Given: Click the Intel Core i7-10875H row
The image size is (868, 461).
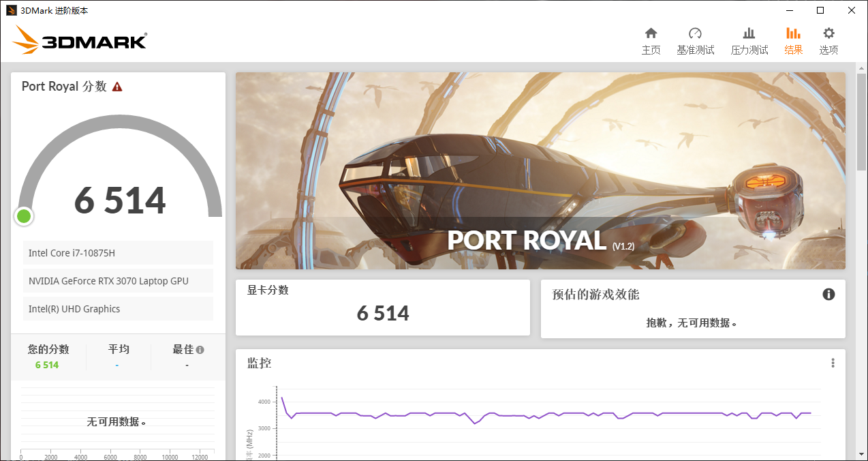Looking at the screenshot, I should pos(118,253).
